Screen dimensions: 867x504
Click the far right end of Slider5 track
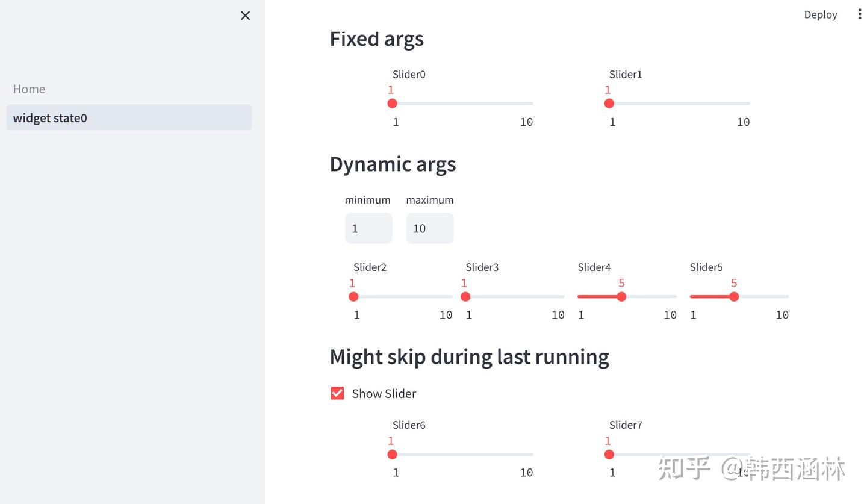pyautogui.click(x=787, y=296)
